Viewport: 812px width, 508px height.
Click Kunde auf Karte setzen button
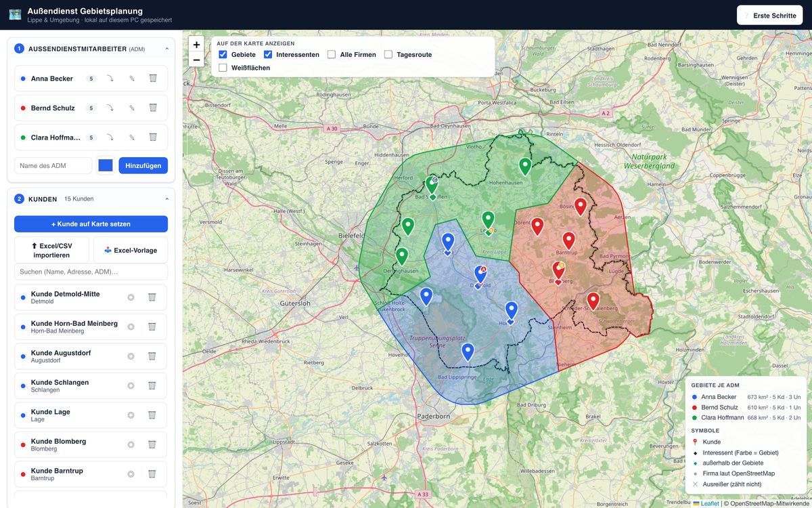pos(91,224)
